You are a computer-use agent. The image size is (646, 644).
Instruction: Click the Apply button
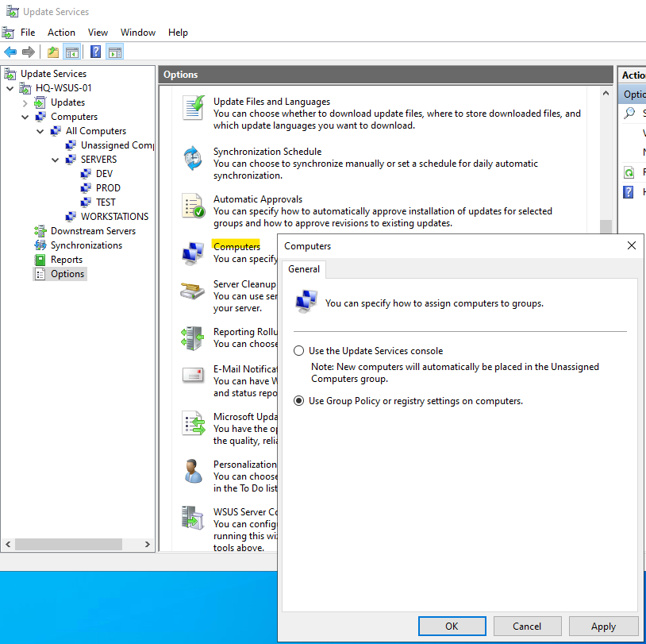pyautogui.click(x=603, y=627)
